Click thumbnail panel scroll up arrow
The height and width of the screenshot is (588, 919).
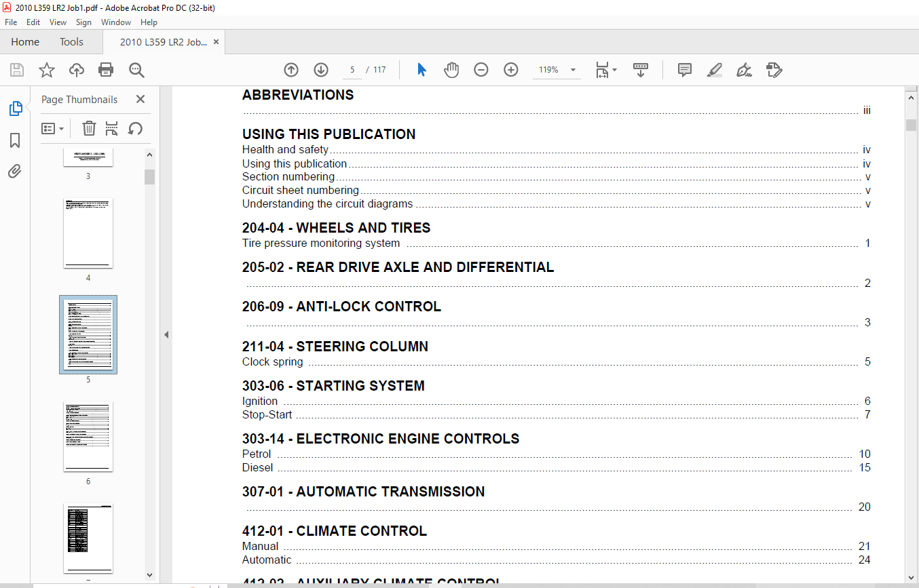pos(150,155)
